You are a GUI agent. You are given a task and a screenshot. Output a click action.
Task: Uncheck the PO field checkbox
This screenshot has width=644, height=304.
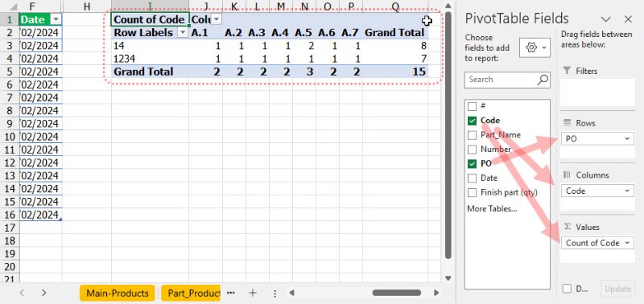pyautogui.click(x=473, y=164)
